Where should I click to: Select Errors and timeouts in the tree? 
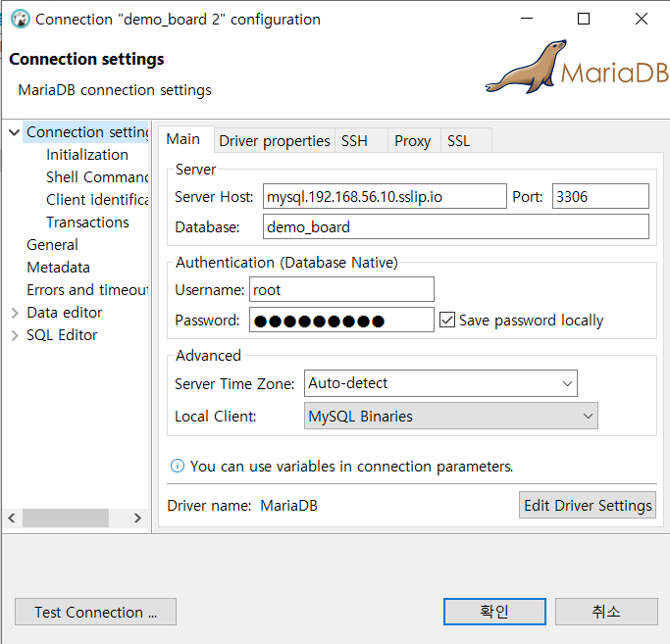click(87, 290)
